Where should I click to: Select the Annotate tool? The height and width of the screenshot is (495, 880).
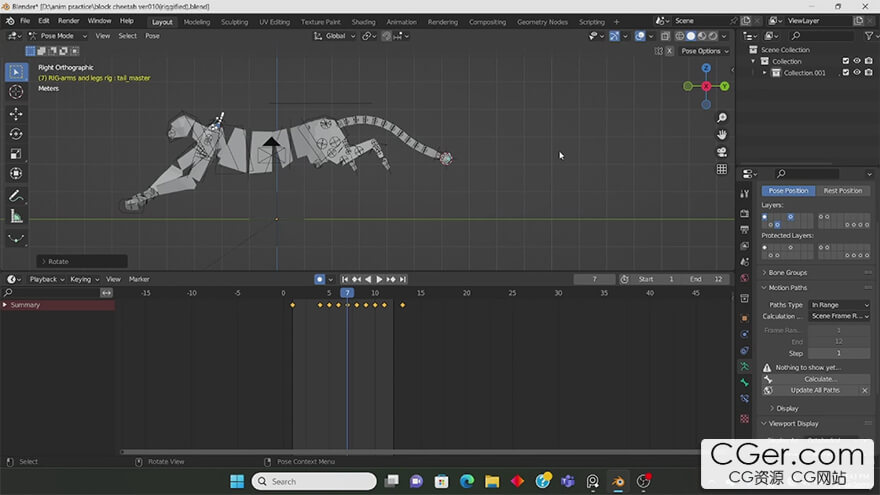(x=16, y=196)
